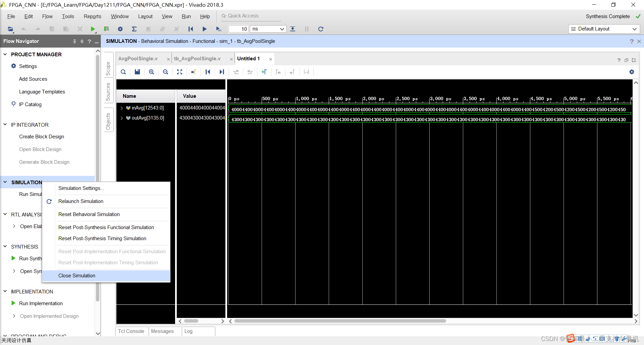Collapse the IP INTEGRATOR section
Viewport: 644px width, 345px height.
[x=5, y=125]
